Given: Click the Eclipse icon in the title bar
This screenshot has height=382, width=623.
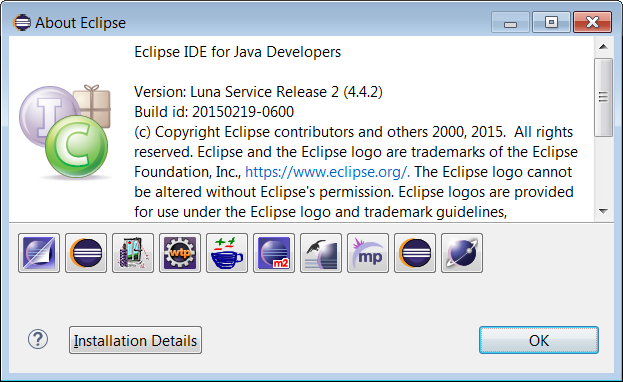Looking at the screenshot, I should click(x=22, y=22).
